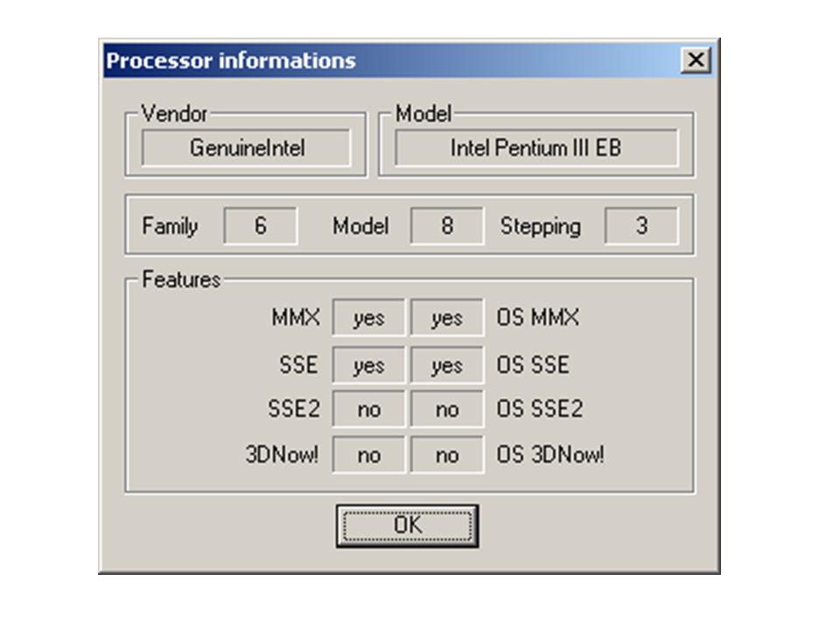This screenshot has height=630, width=840.
Task: Select the GenuineIntel vendor field
Action: 247,148
